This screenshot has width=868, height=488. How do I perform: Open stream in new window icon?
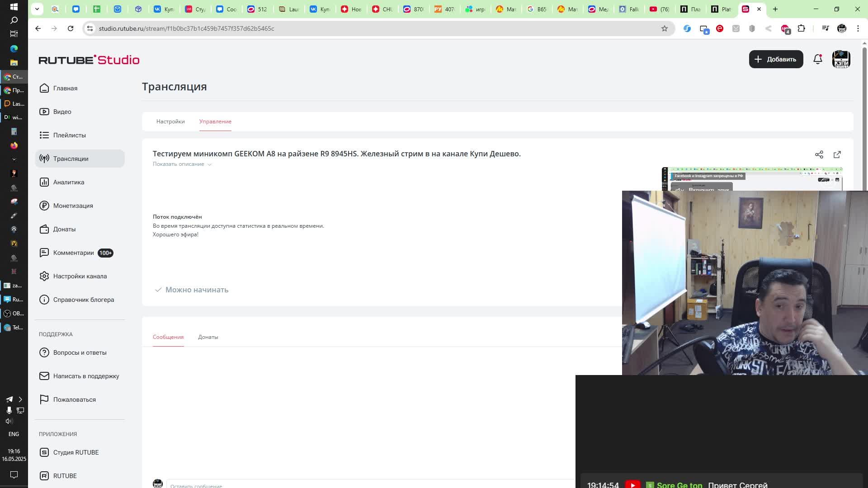[x=837, y=155]
